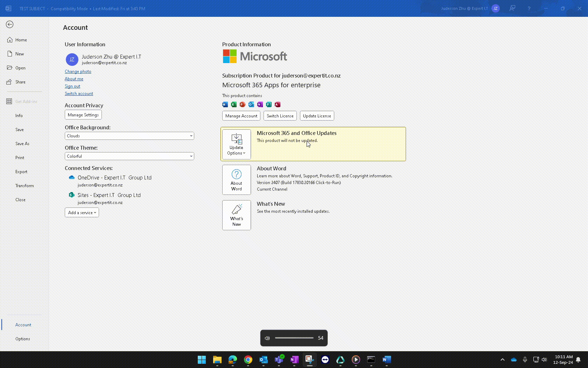Open the What's New button
The image size is (588, 368).
[237, 215]
